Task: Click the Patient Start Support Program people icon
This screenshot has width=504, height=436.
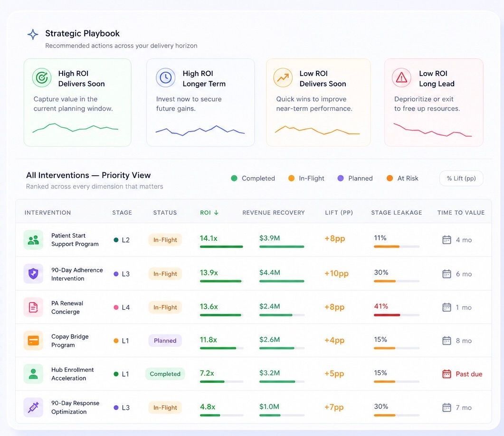Action: pos(33,240)
